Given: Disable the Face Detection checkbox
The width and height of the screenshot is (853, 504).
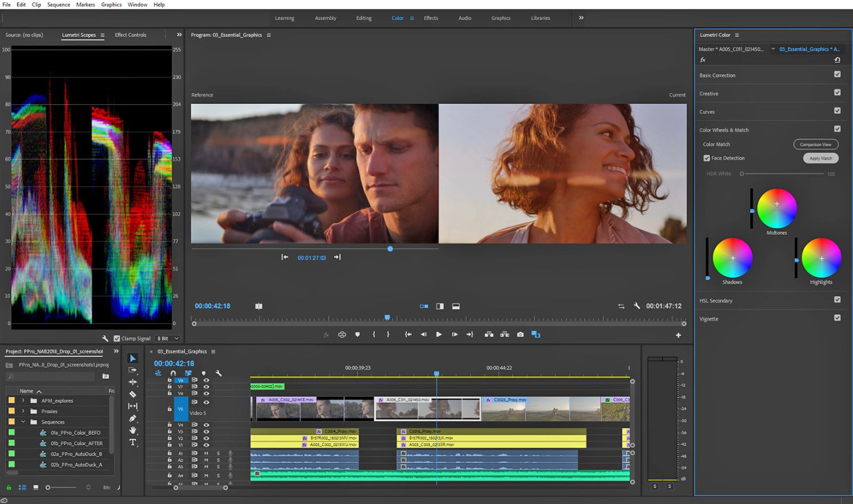Looking at the screenshot, I should [707, 158].
